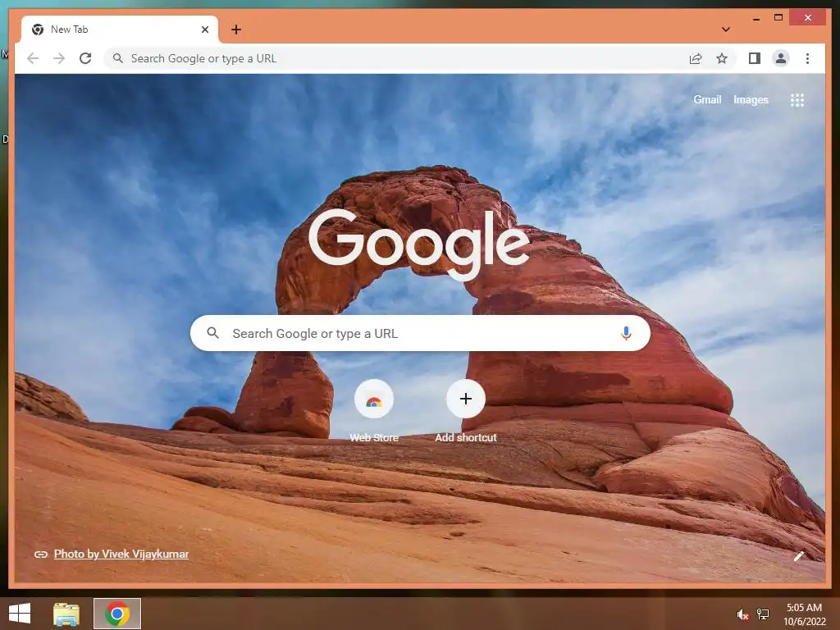Close the New Tab tab
840x630 pixels.
(x=204, y=30)
